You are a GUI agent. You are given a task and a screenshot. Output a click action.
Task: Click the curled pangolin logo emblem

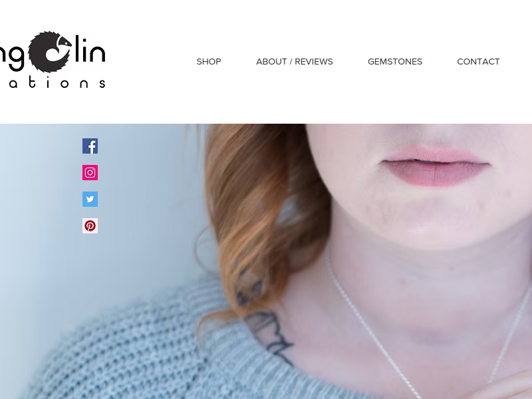[x=49, y=52]
